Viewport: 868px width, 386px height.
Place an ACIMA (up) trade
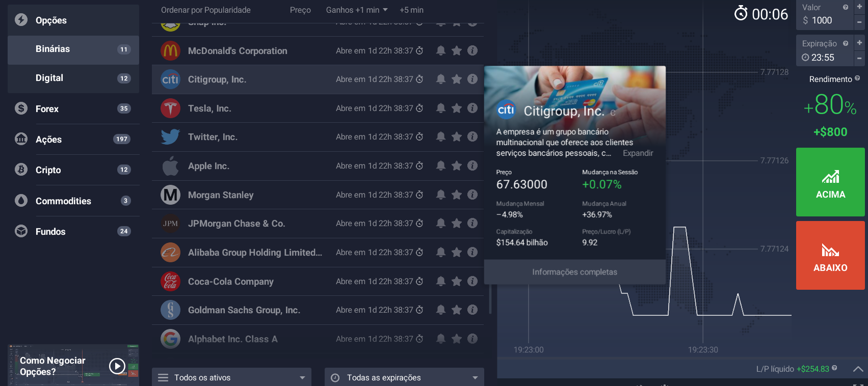830,182
